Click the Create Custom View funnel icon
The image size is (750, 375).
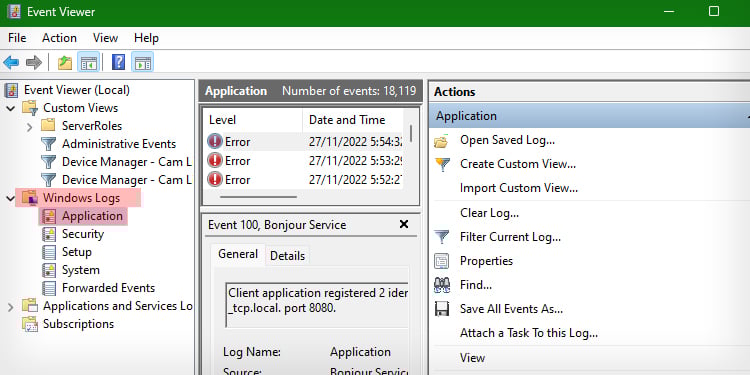pos(442,165)
